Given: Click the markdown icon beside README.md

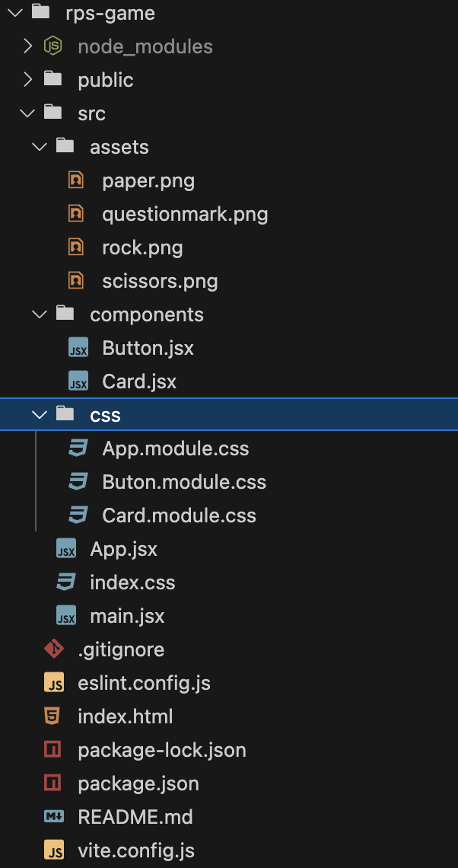Looking at the screenshot, I should [x=54, y=816].
